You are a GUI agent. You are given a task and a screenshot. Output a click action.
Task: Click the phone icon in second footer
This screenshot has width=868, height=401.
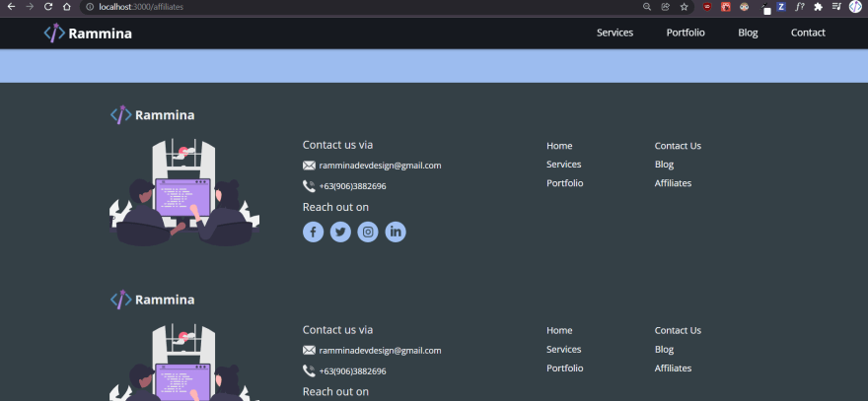click(309, 371)
